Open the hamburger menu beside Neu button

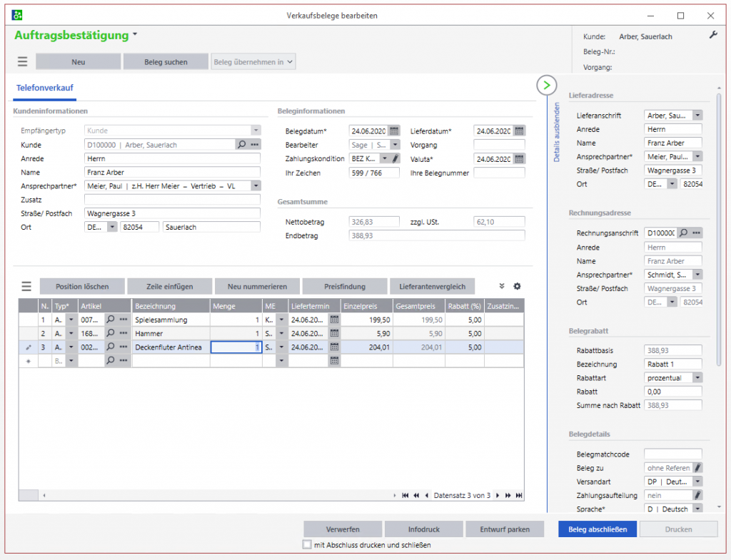(x=23, y=62)
